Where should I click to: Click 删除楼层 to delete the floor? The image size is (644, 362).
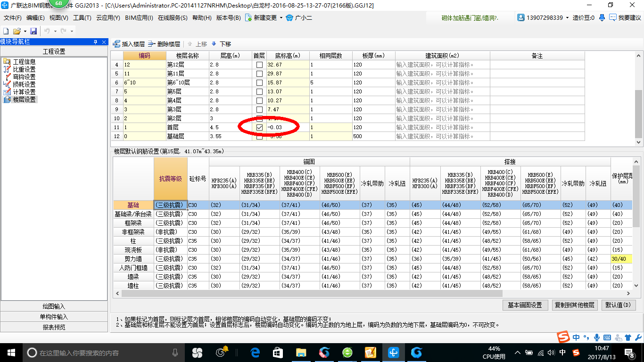(164, 44)
